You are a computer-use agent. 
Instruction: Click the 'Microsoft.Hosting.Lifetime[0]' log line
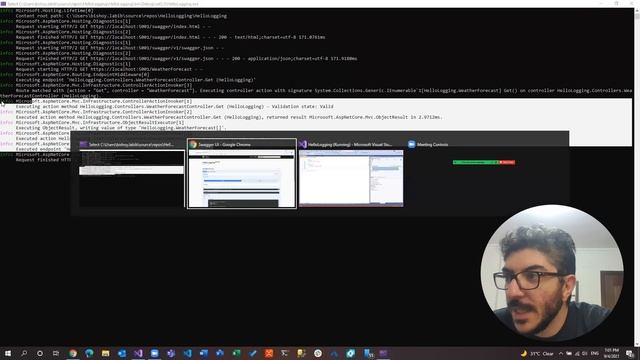click(x=54, y=11)
